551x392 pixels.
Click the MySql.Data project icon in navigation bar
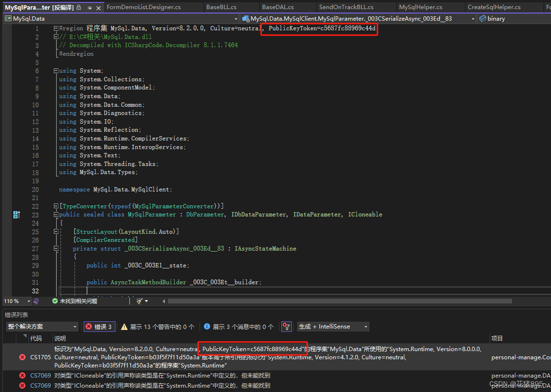click(x=7, y=18)
